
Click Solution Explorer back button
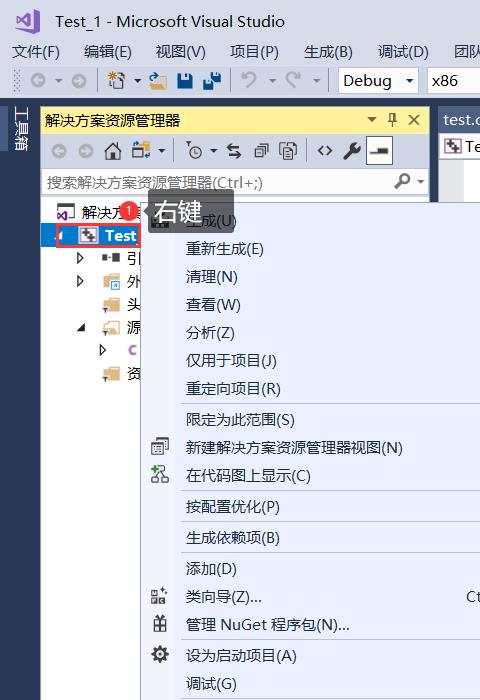click(59, 151)
